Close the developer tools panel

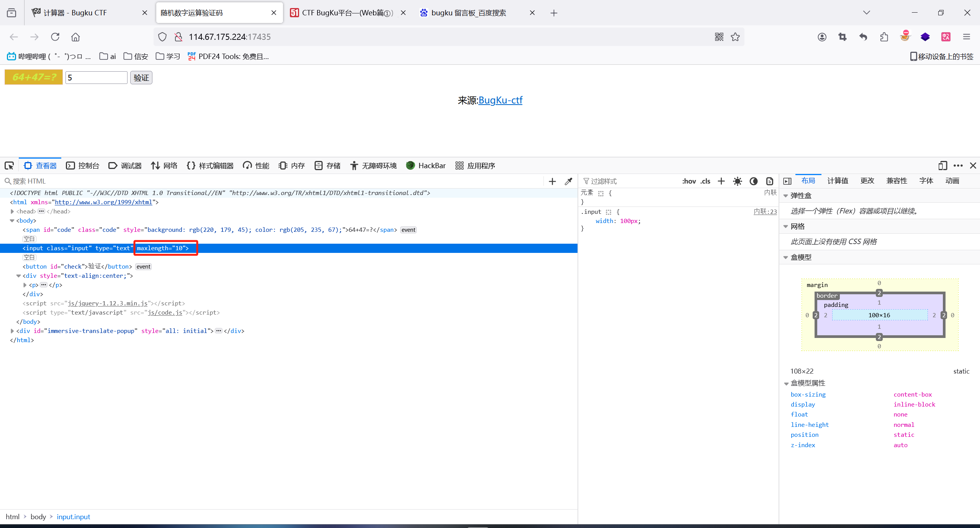[x=973, y=166]
